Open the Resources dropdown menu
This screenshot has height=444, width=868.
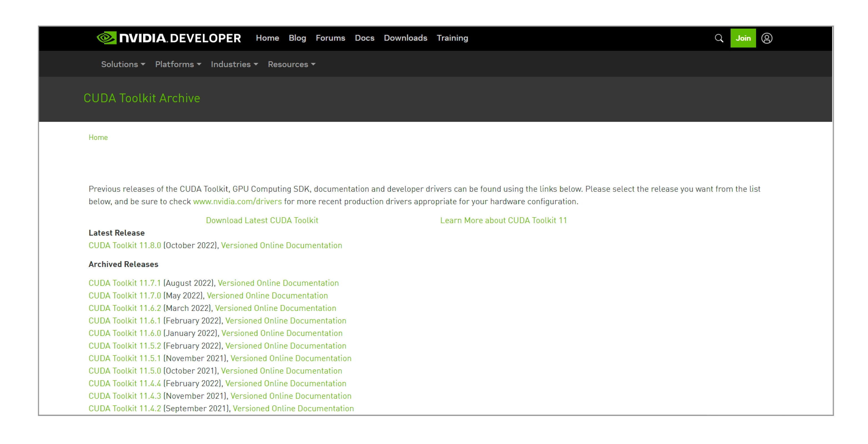click(291, 64)
